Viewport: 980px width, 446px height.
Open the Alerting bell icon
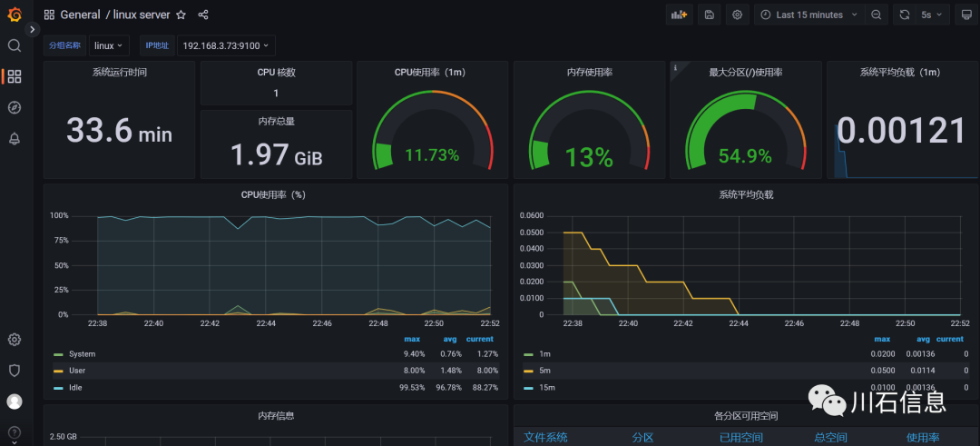coord(15,138)
